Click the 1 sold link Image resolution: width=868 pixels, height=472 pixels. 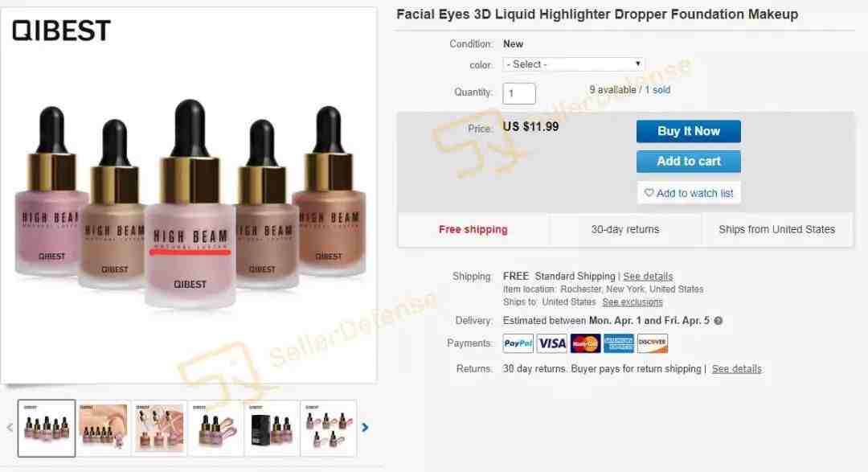click(657, 90)
